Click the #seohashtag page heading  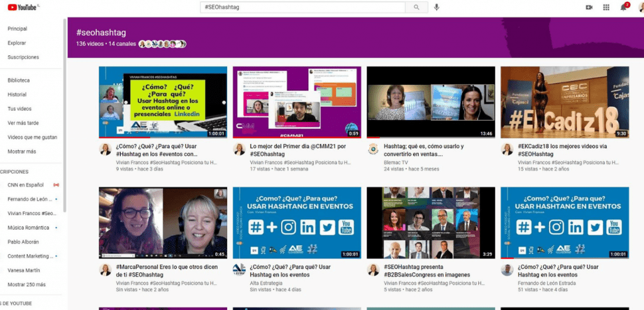(101, 33)
